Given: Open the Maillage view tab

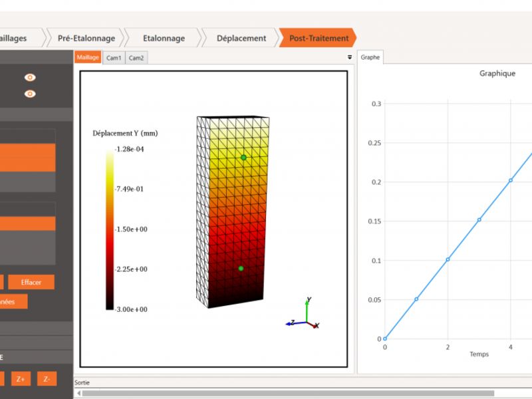Looking at the screenshot, I should [88, 57].
